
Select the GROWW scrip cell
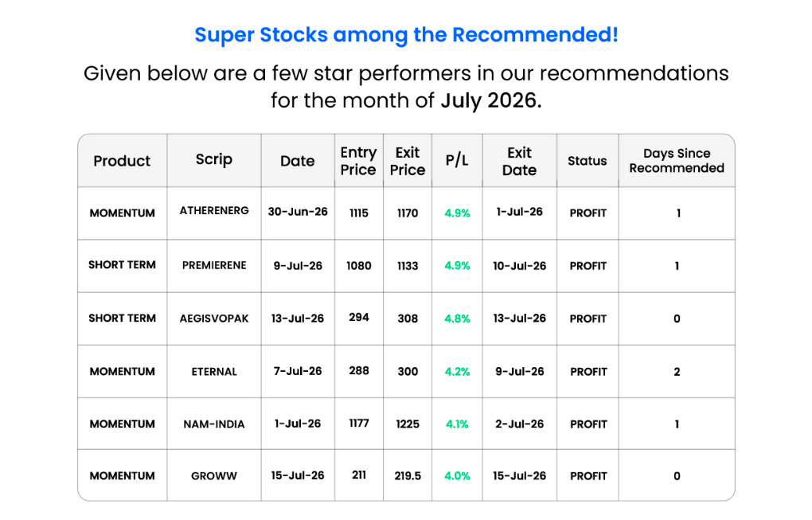tap(214, 476)
